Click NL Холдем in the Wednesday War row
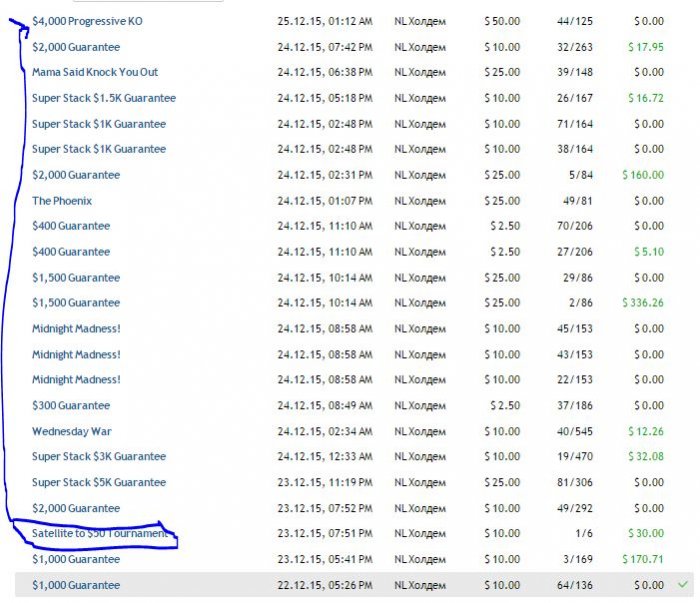This screenshot has width=700, height=603. point(420,431)
